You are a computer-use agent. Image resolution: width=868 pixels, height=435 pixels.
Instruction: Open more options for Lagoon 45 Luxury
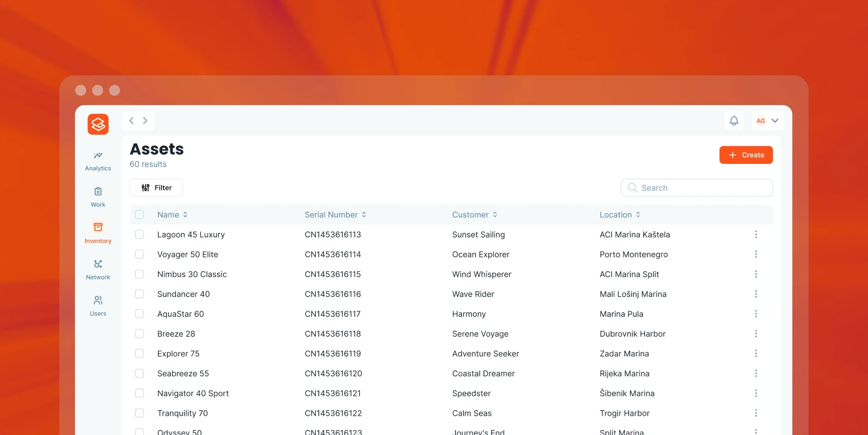tap(756, 234)
